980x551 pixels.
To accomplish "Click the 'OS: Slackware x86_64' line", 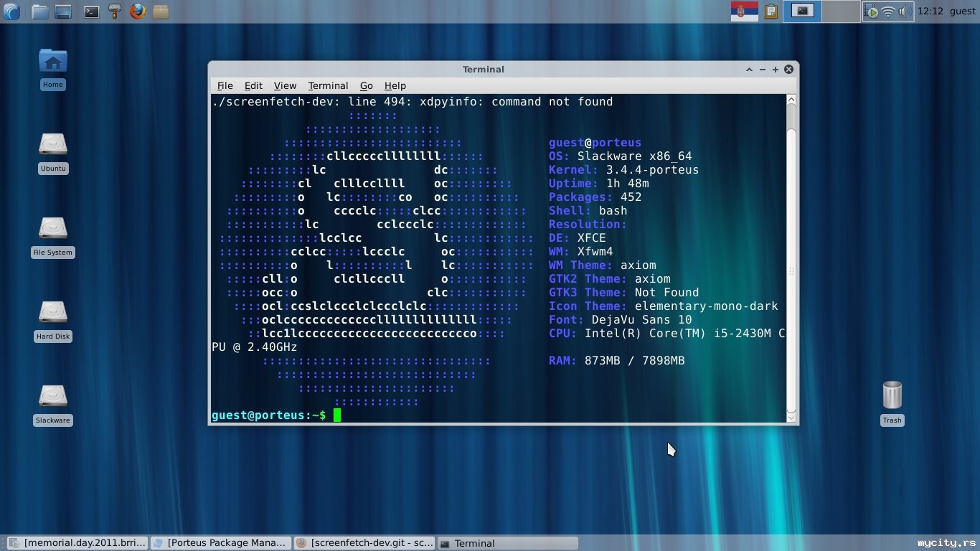I will (x=621, y=156).
